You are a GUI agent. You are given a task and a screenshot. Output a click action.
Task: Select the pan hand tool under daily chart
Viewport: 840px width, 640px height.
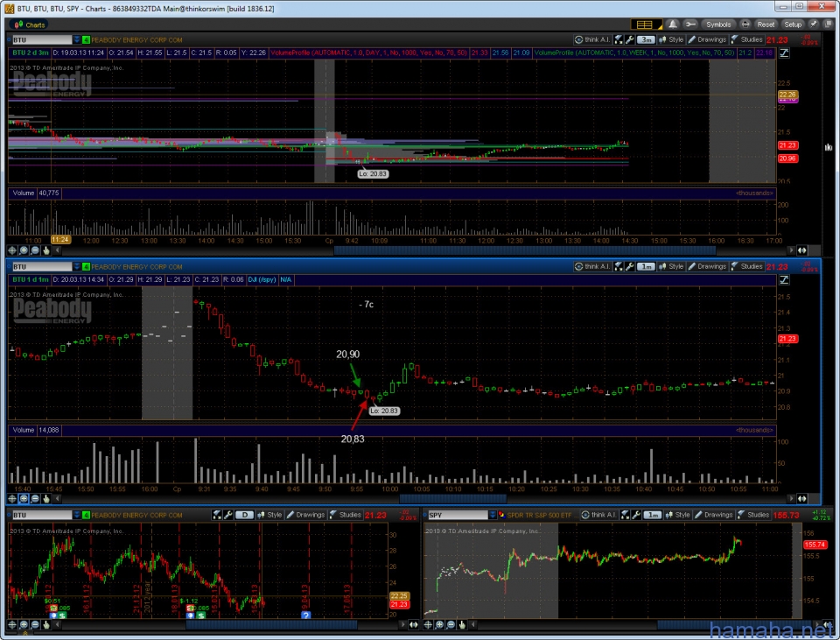point(45,625)
